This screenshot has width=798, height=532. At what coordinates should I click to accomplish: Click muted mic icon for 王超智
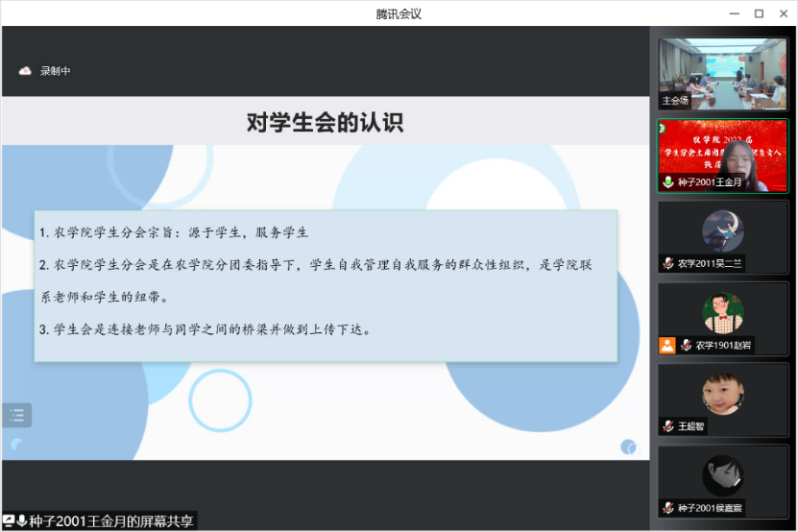coord(668,426)
